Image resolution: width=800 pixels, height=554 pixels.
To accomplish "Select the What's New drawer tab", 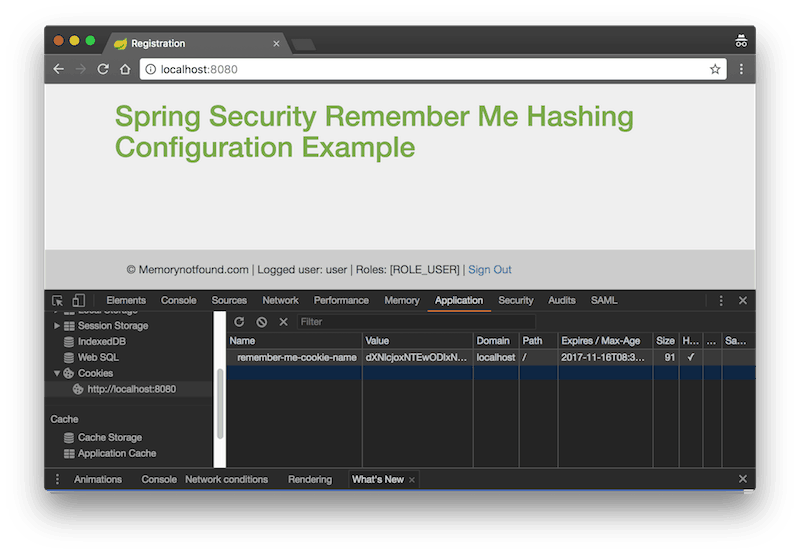I will (378, 480).
